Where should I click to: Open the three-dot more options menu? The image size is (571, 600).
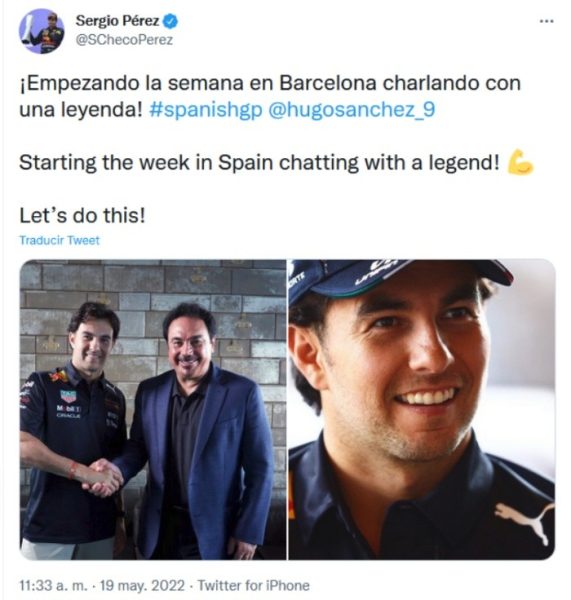point(546,21)
